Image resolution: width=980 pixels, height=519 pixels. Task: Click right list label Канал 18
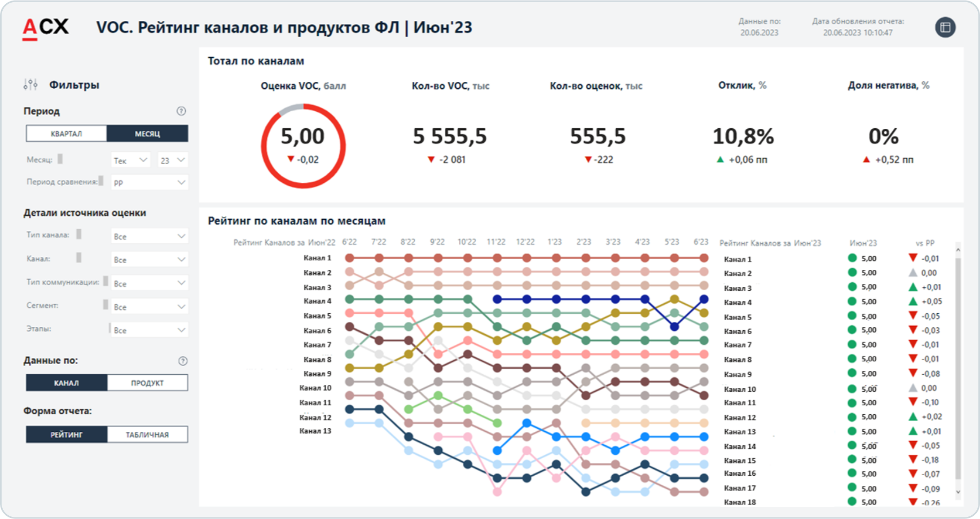point(740,502)
